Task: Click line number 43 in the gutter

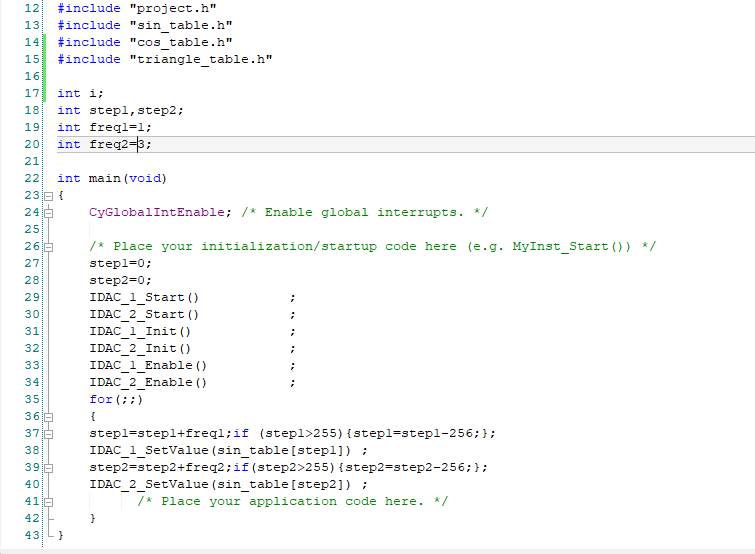Action: [32, 535]
